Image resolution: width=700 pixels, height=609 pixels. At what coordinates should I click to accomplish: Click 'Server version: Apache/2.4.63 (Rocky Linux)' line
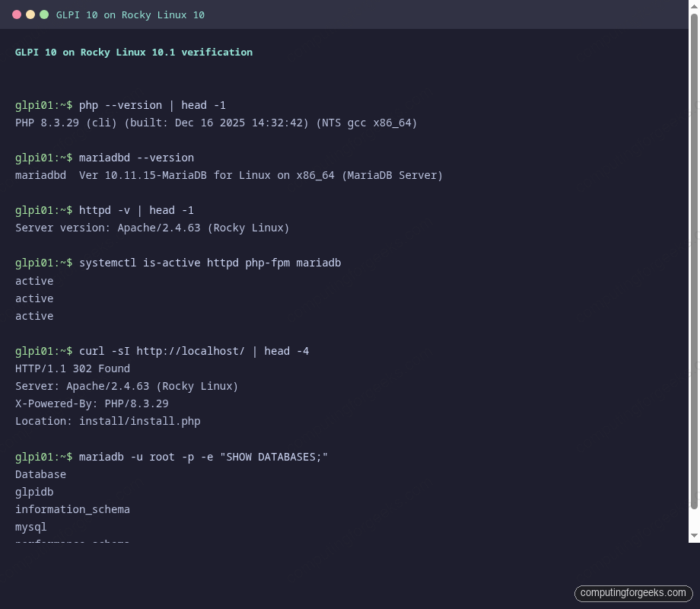152,228
